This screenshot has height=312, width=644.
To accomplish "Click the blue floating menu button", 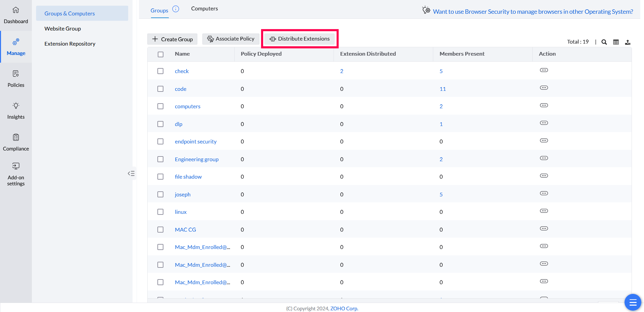I will click(x=633, y=303).
